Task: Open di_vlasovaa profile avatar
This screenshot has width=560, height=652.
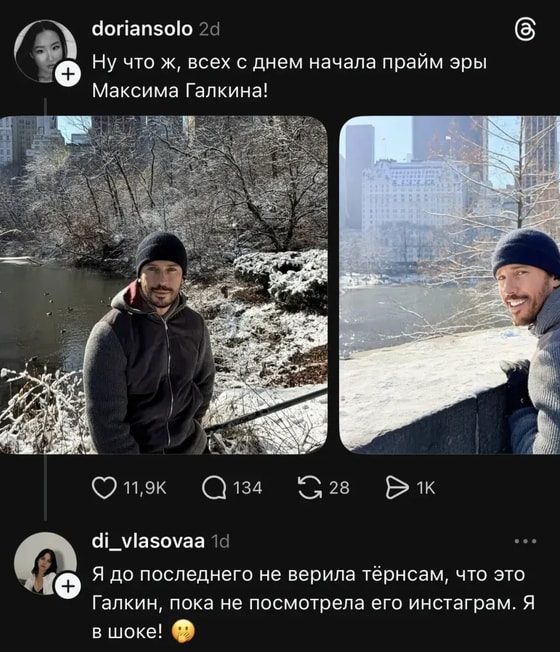Action: click(45, 563)
